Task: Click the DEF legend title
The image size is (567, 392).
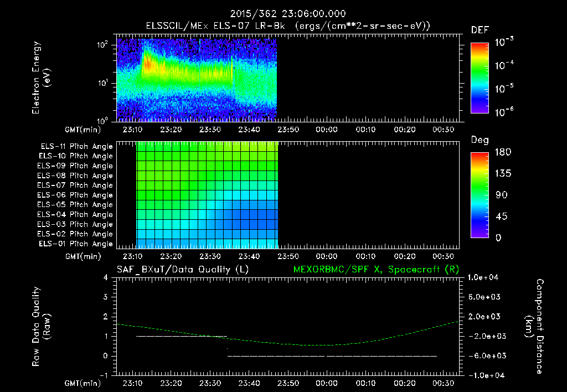Action: pyautogui.click(x=480, y=30)
